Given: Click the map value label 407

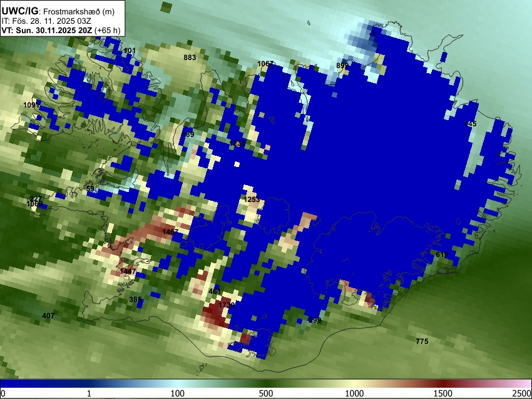Looking at the screenshot, I should (48, 316).
